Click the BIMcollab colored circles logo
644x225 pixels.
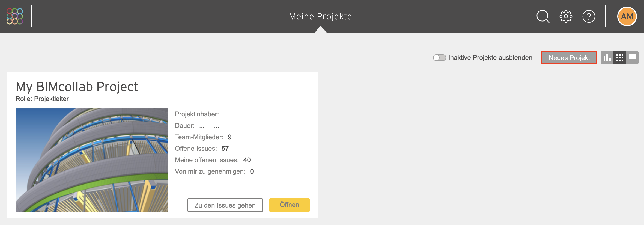click(x=15, y=16)
